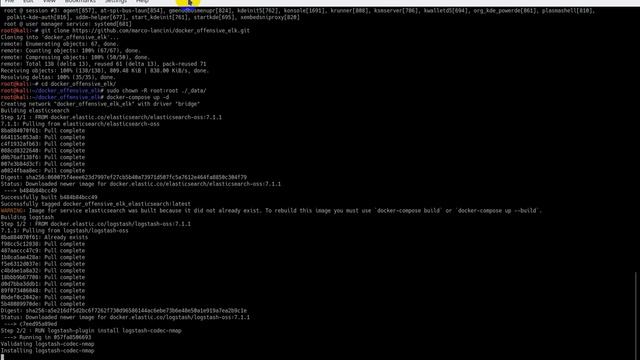This screenshot has width=640, height=360.
Task: Click the "sudo chown -R root:root" command
Action: point(156,91)
